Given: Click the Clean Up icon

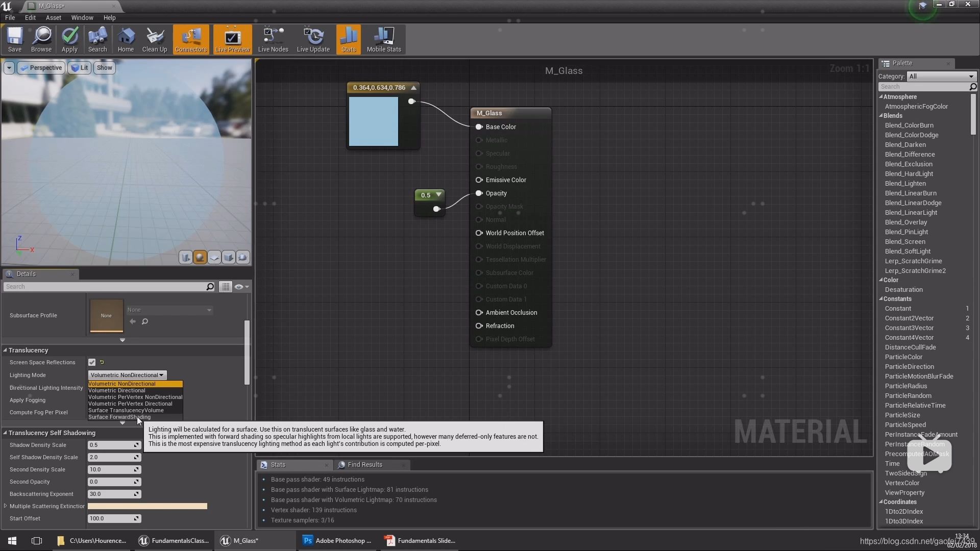Looking at the screenshot, I should point(155,40).
